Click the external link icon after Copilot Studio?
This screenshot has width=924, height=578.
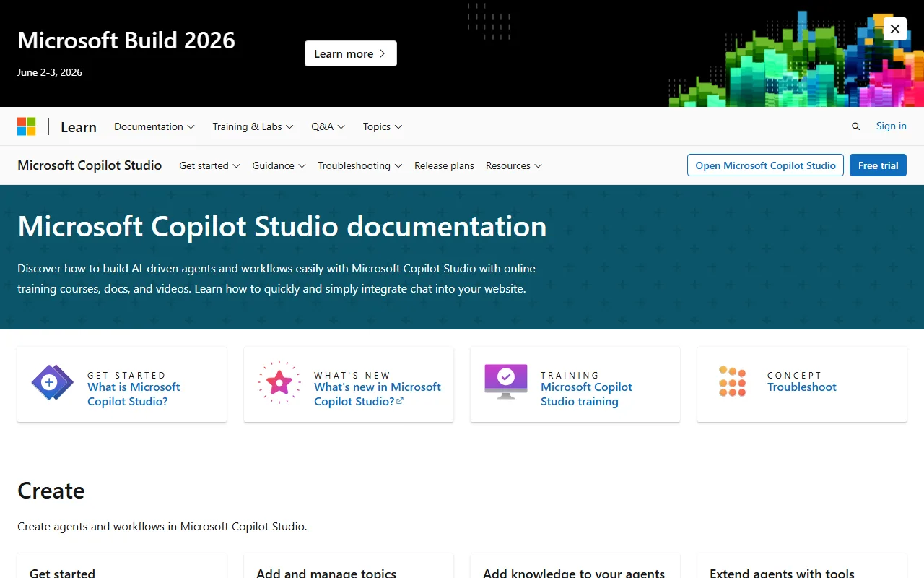pos(400,401)
